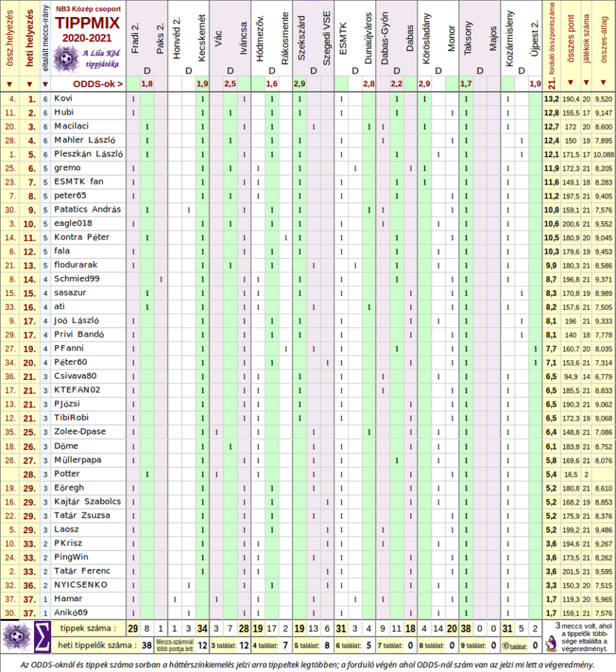Select player name Anikó69
616x672 pixels.
coord(71,612)
